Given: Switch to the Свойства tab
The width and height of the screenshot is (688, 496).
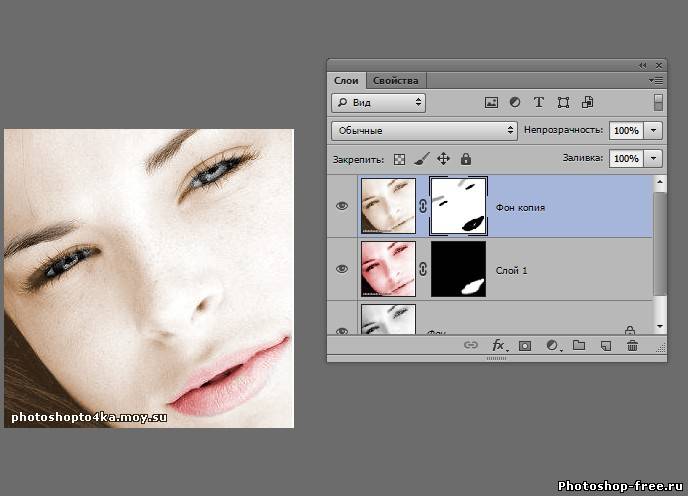Looking at the screenshot, I should click(397, 80).
